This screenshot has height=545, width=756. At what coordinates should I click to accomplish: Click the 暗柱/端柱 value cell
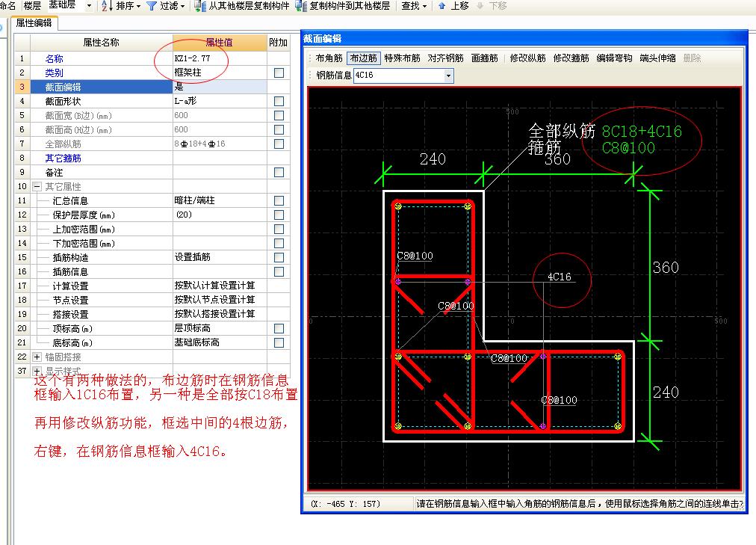point(220,200)
